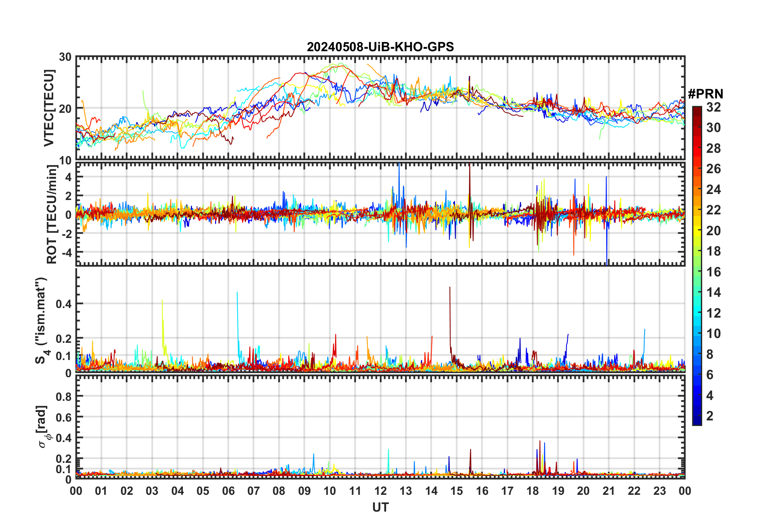
Task: Select colorbar tick label "26"
Action: pyautogui.click(x=713, y=169)
